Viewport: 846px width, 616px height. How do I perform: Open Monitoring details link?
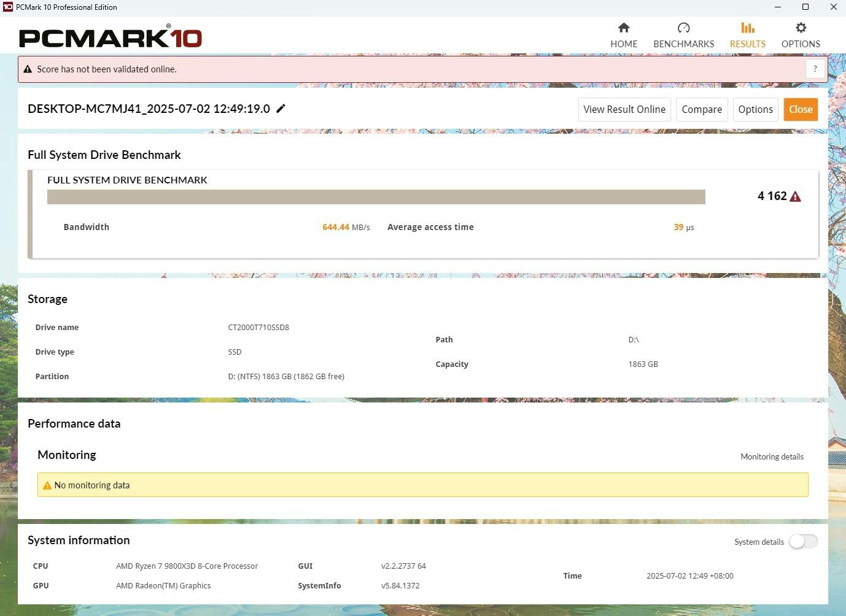pos(772,456)
